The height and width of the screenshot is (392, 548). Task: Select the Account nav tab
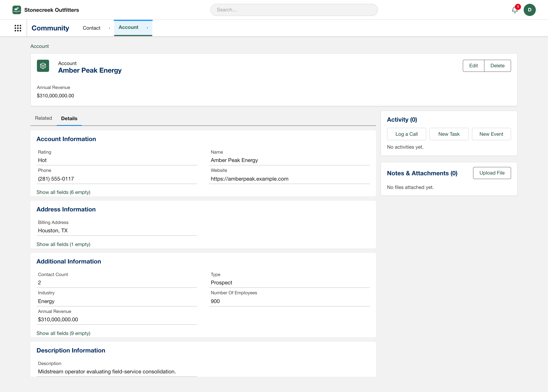(128, 27)
